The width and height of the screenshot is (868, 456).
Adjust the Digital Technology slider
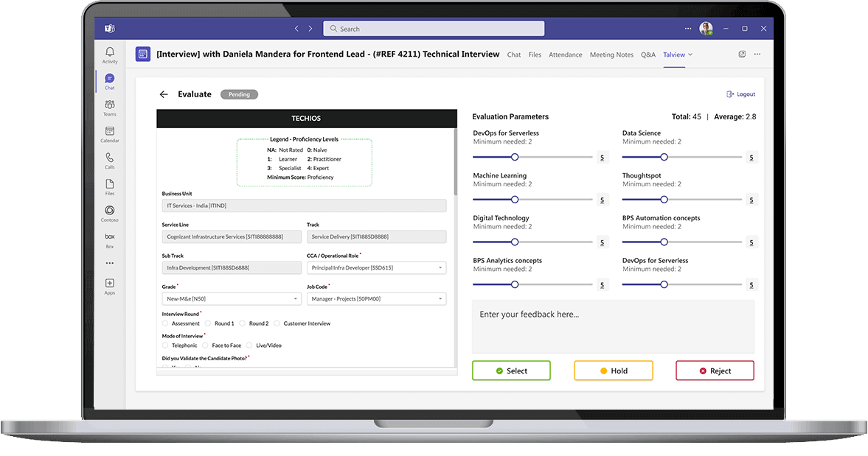click(515, 242)
